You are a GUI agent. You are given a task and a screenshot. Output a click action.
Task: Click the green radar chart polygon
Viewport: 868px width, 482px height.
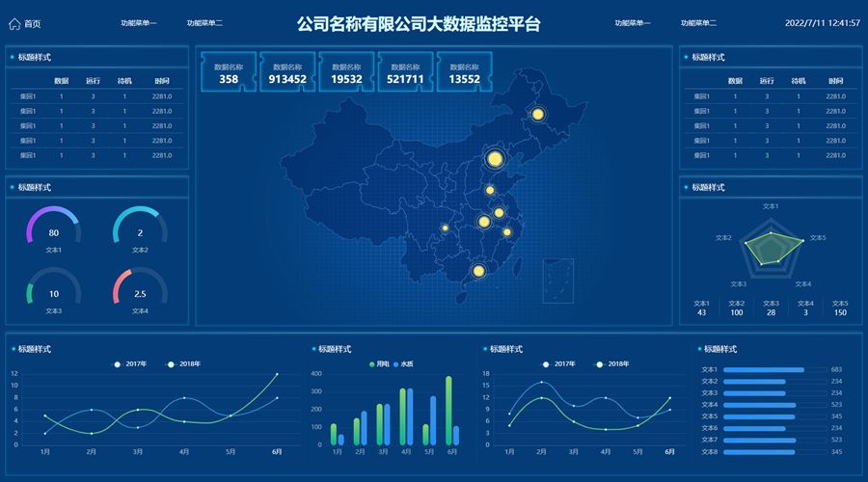tap(771, 248)
